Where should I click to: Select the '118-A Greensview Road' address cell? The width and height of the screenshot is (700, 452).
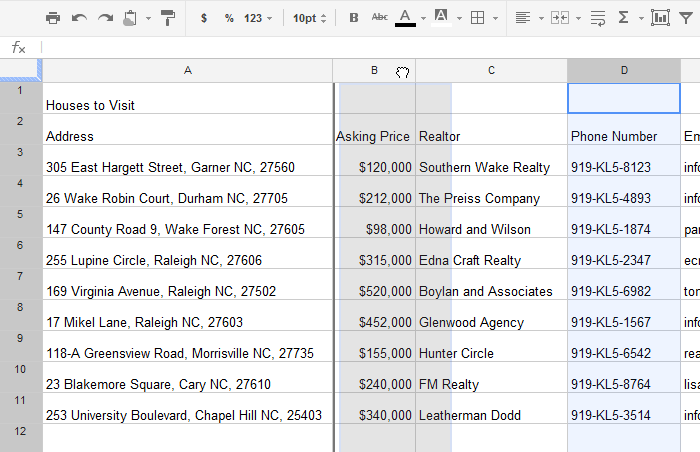coord(188,346)
